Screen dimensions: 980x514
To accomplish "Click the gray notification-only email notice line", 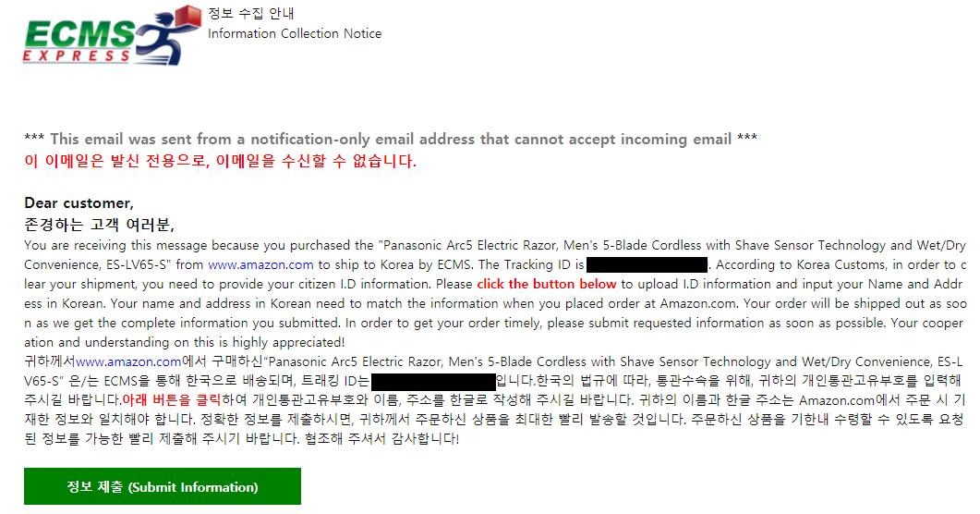I will pos(391,139).
